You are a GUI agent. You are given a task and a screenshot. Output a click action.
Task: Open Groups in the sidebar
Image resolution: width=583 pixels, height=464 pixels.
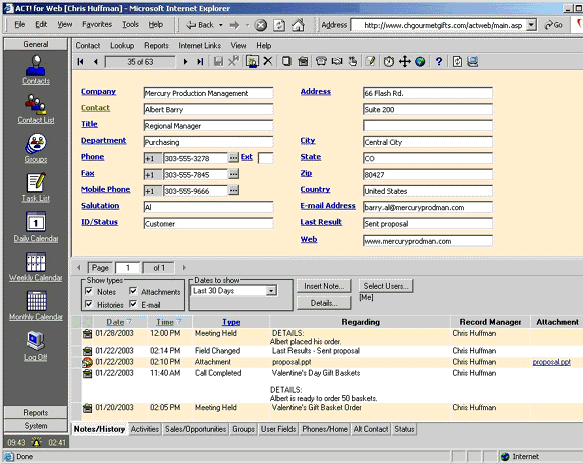click(x=36, y=148)
